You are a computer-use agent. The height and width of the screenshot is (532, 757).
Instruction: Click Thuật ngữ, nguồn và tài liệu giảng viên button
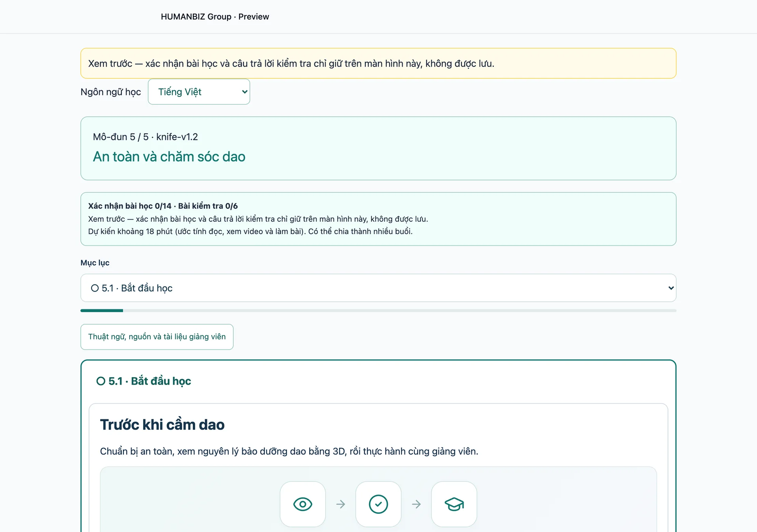pos(157,337)
